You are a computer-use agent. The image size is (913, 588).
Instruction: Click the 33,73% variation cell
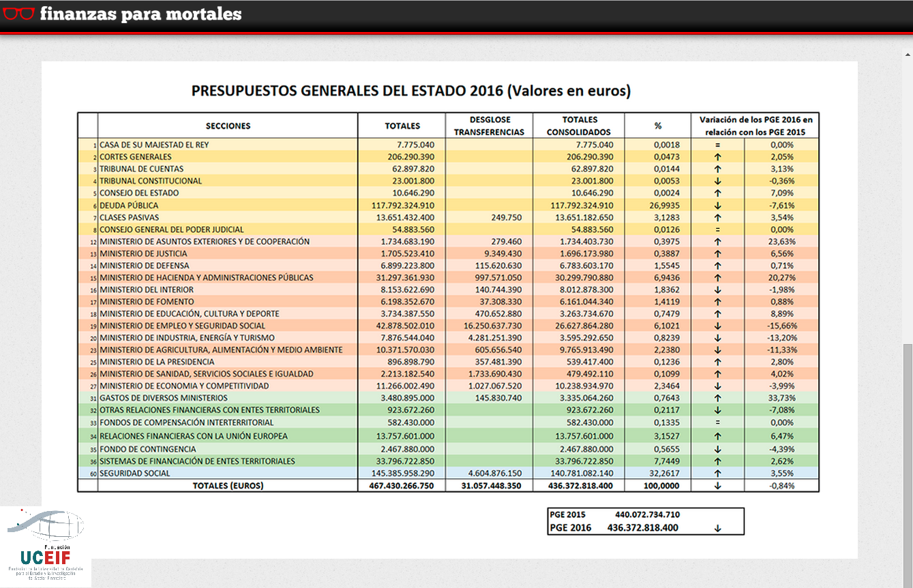tap(781, 398)
